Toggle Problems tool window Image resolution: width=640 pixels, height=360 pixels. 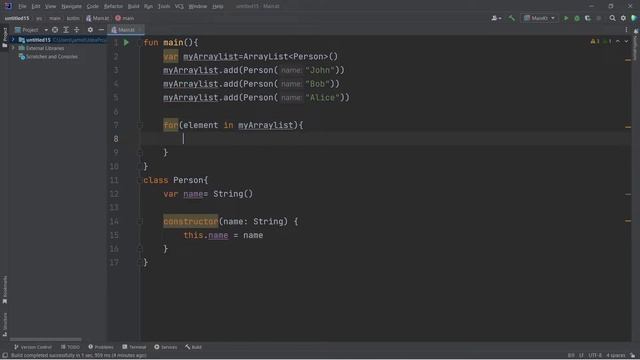coord(100,347)
